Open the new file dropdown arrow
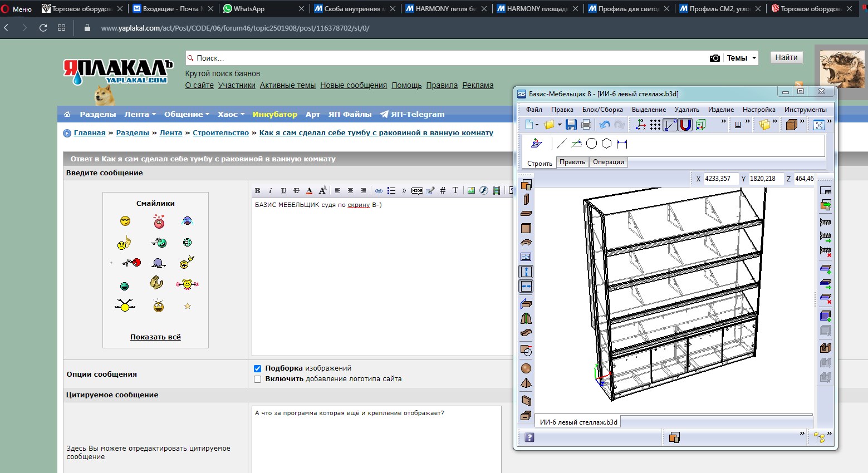Screen dimensions: 868x473 pos(537,125)
